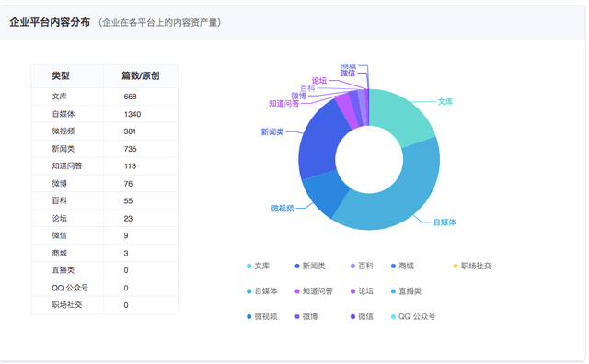Select the 商城 cell in the table

point(67,254)
